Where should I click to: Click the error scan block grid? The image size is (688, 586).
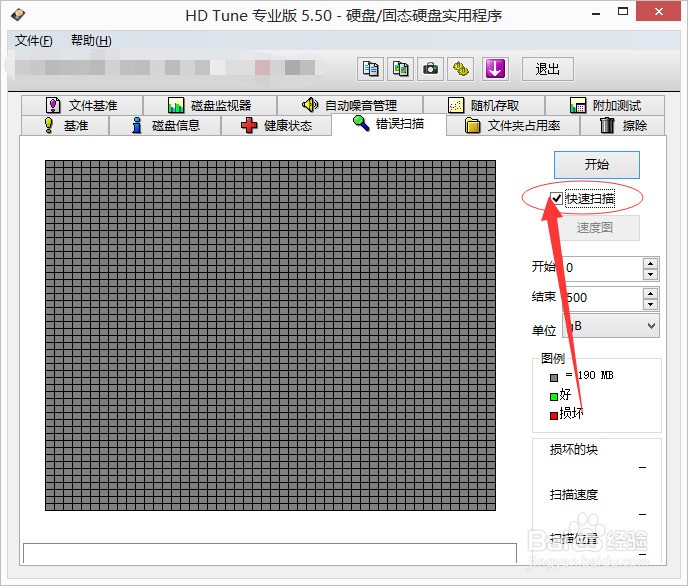tap(270, 336)
